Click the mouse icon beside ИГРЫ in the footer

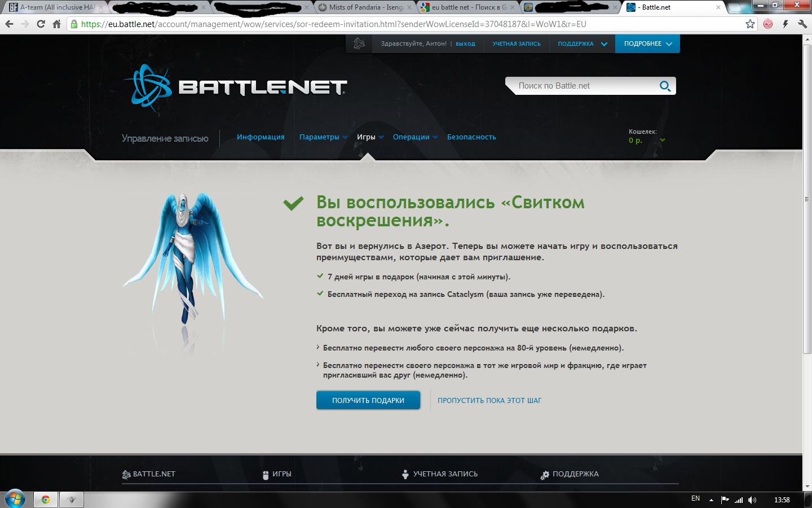tap(266, 475)
